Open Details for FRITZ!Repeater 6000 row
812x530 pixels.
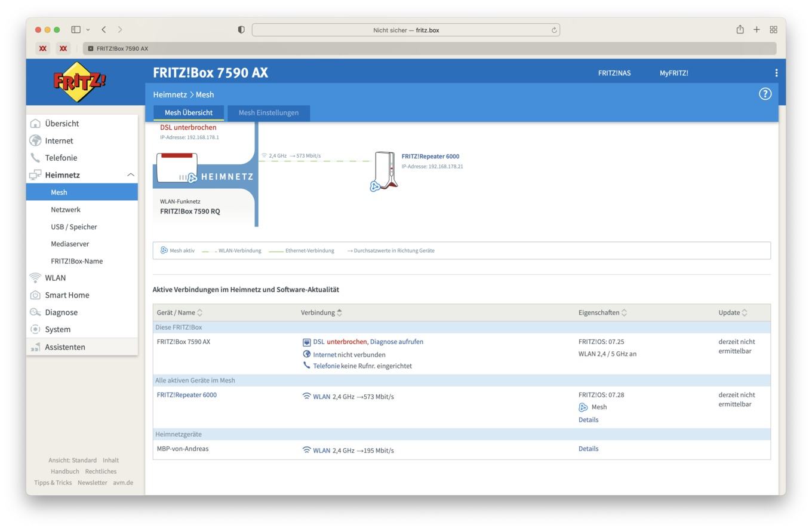tap(588, 419)
